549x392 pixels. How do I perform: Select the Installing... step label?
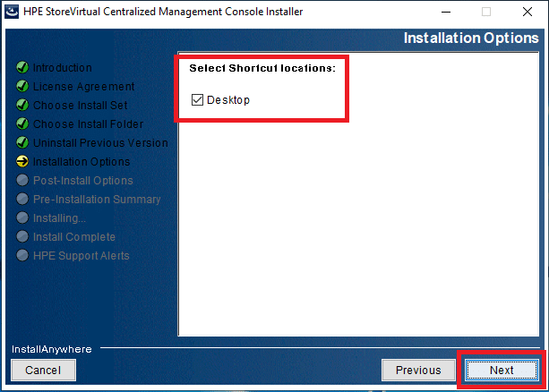tap(59, 218)
